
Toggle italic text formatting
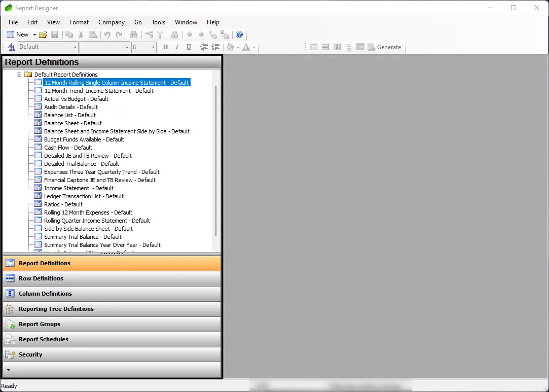(x=177, y=47)
